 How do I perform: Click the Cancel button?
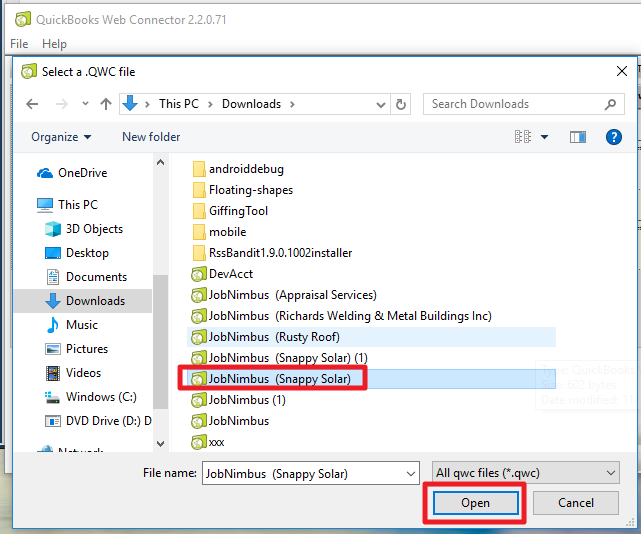click(x=576, y=503)
